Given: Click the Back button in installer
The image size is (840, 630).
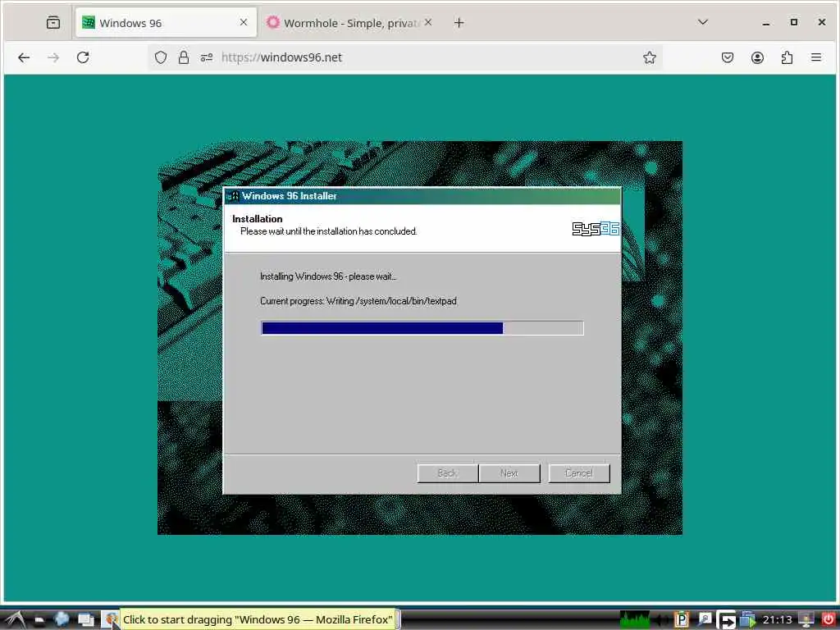Looking at the screenshot, I should [x=447, y=473].
